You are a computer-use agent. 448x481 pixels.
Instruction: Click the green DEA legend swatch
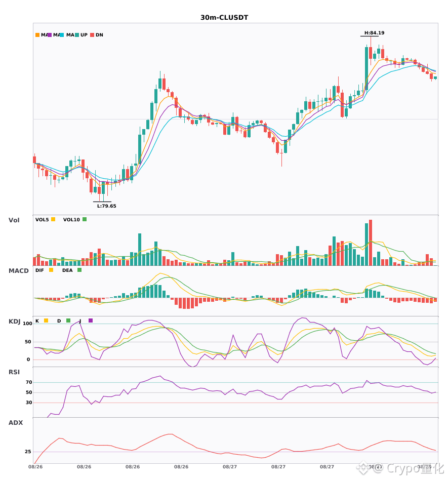coord(79,270)
